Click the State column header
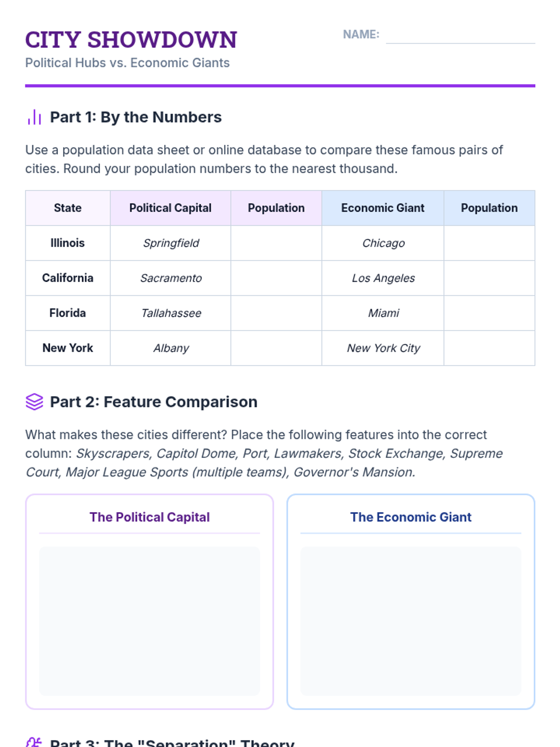Viewport: 560px width, 747px height. tap(68, 208)
